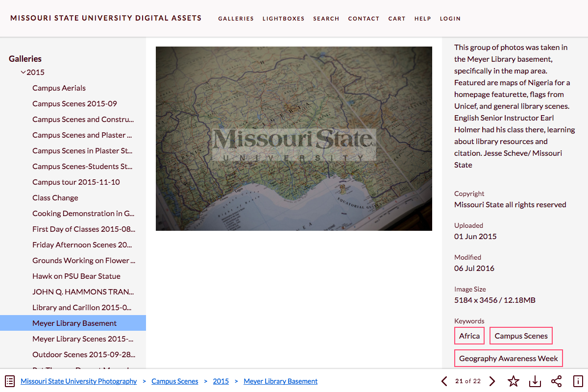Open Meyer Library Basement breadcrumb link
The image size is (588, 392).
click(x=281, y=381)
